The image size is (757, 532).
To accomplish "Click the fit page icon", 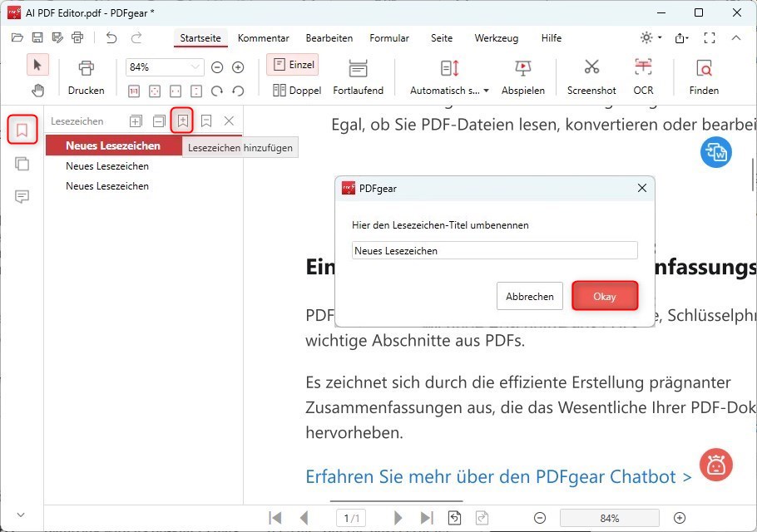I will pos(155,91).
